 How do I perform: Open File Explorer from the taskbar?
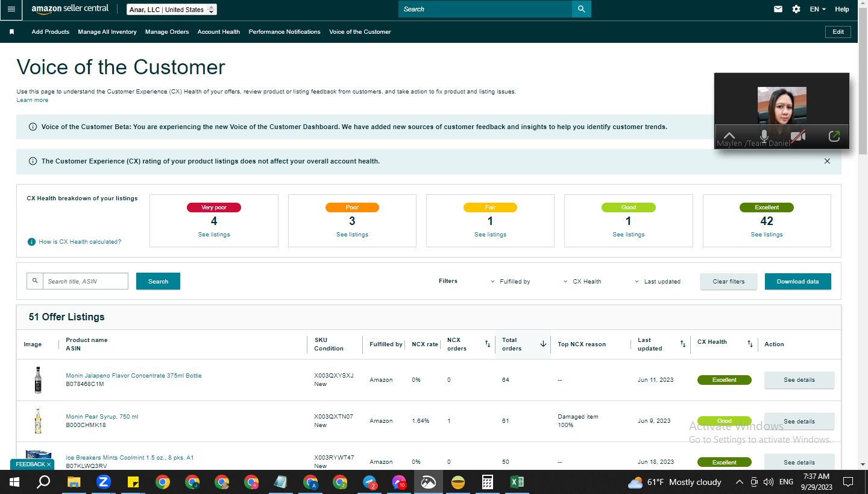tap(74, 482)
